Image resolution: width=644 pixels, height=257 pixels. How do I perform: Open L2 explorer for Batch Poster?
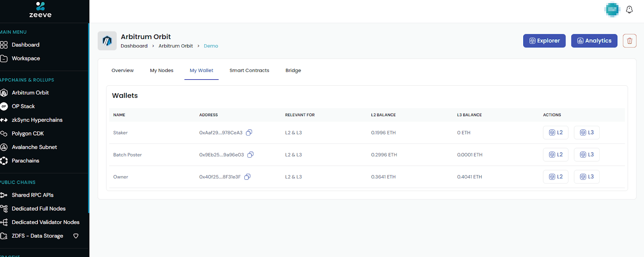[556, 154]
